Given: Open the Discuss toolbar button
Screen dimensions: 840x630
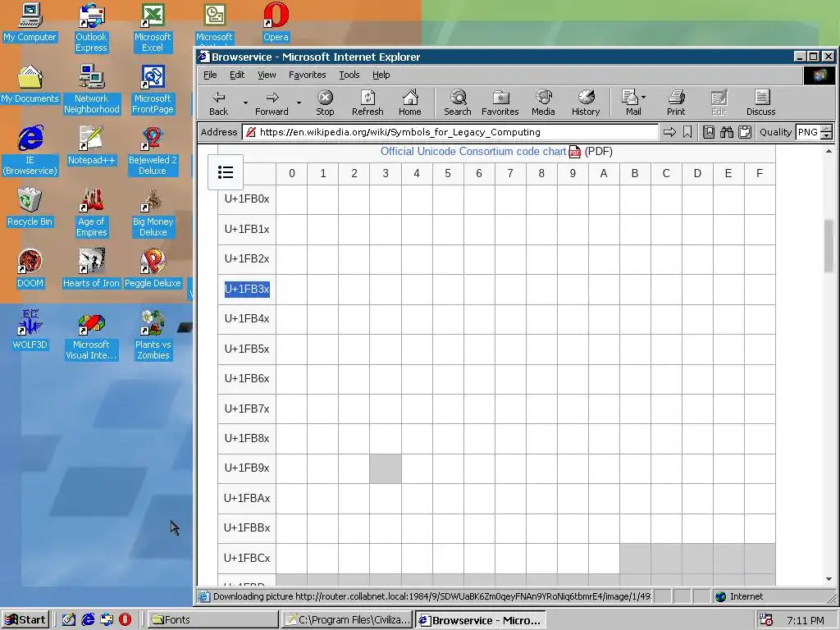Looking at the screenshot, I should [761, 103].
